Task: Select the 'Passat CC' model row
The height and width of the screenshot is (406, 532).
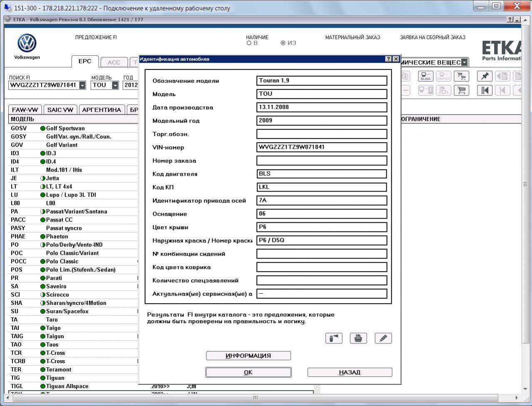Action: pos(73,220)
